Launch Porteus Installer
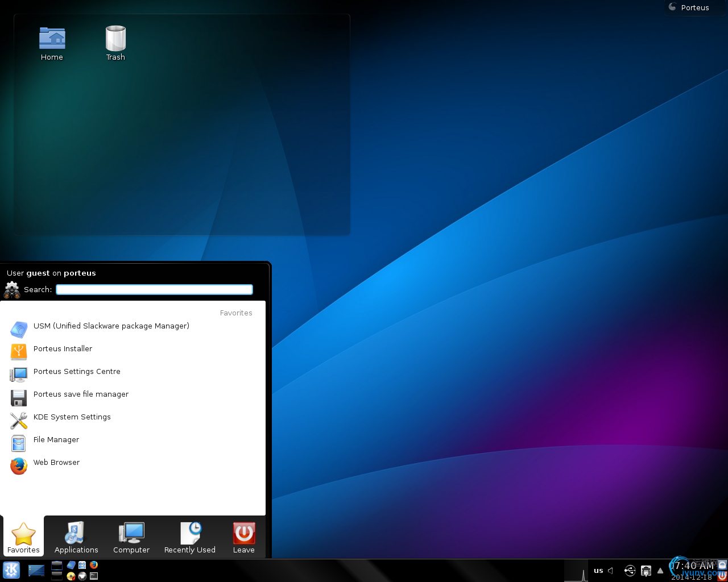This screenshot has width=728, height=582. tap(63, 349)
